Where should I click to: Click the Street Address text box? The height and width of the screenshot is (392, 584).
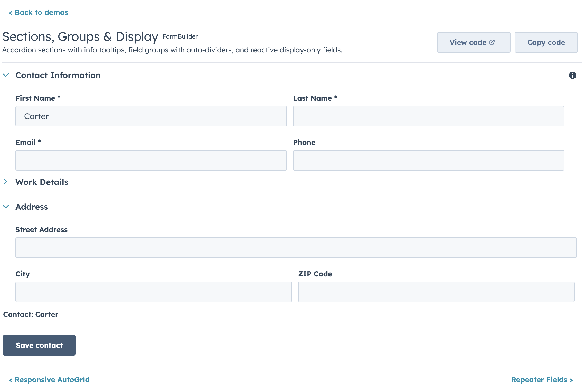pyautogui.click(x=296, y=248)
